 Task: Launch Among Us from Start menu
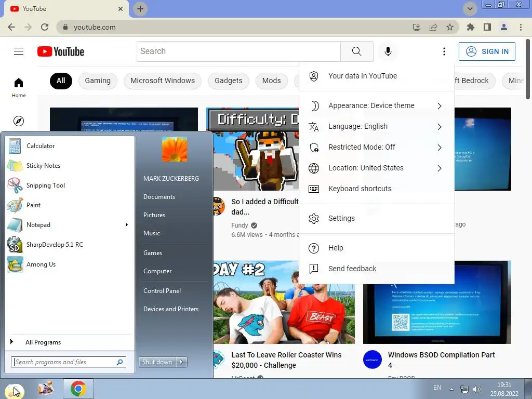point(69,264)
